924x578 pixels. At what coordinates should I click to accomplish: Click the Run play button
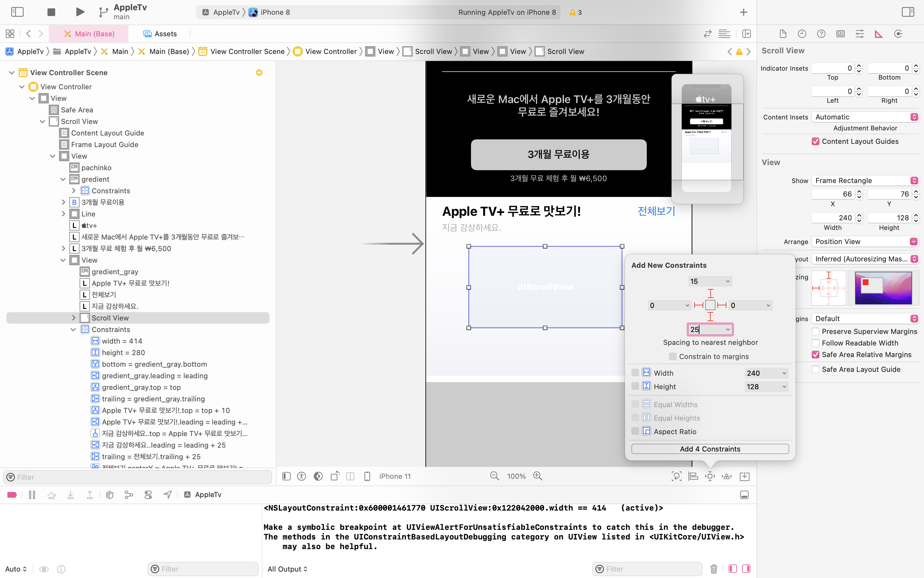click(x=80, y=12)
